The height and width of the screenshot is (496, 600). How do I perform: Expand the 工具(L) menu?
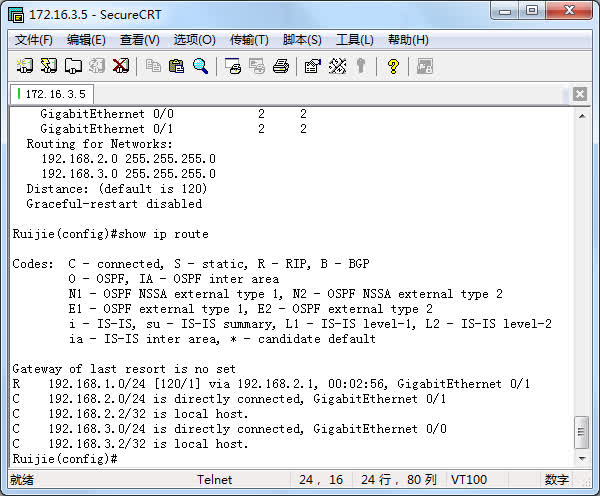click(x=354, y=40)
